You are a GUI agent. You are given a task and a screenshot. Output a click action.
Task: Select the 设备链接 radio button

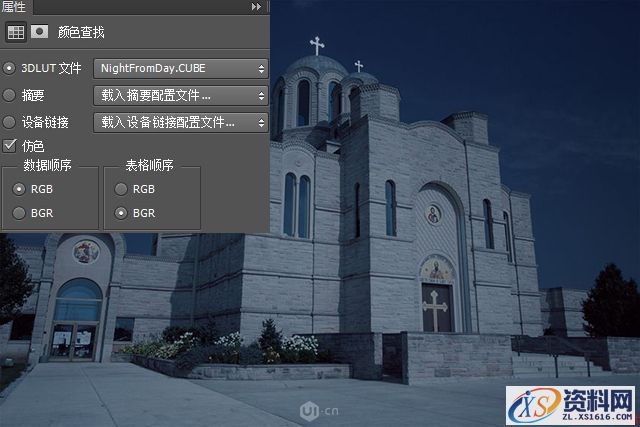[9, 122]
